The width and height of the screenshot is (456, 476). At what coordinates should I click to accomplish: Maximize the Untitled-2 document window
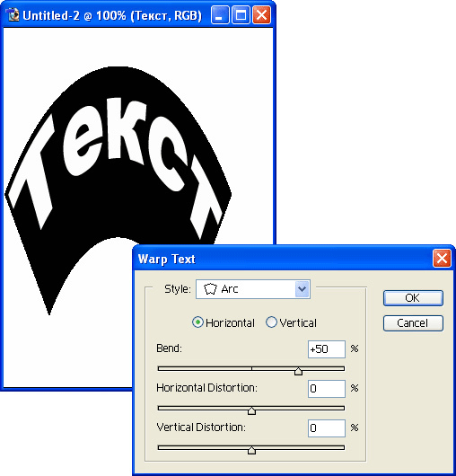[241, 14]
